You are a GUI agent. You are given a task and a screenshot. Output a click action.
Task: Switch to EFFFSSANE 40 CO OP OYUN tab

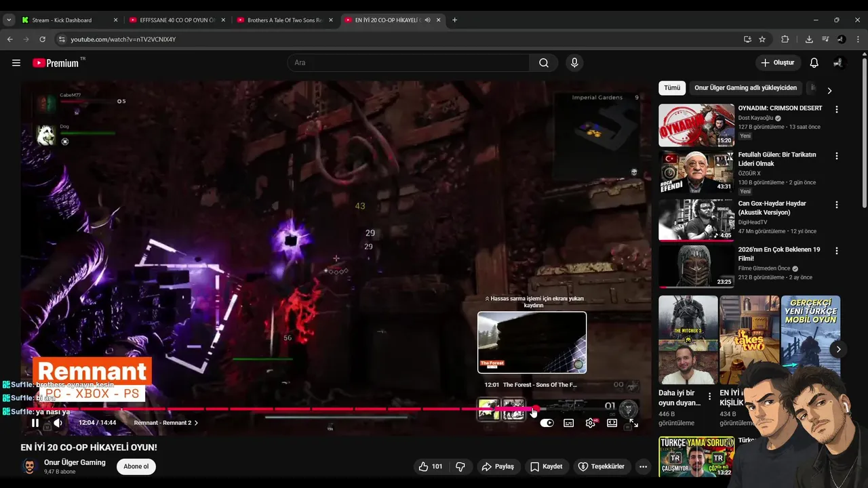(176, 20)
